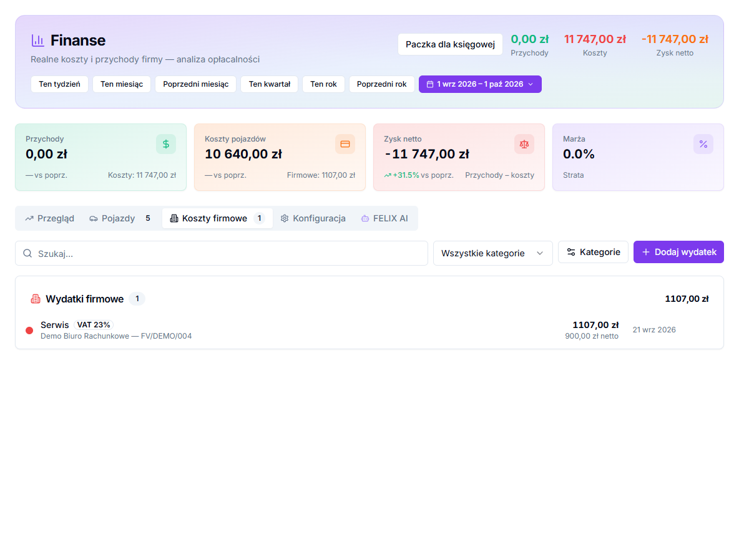Image resolution: width=739 pixels, height=560 pixels.
Task: Open the FELIX AI tab
Action: point(384,218)
